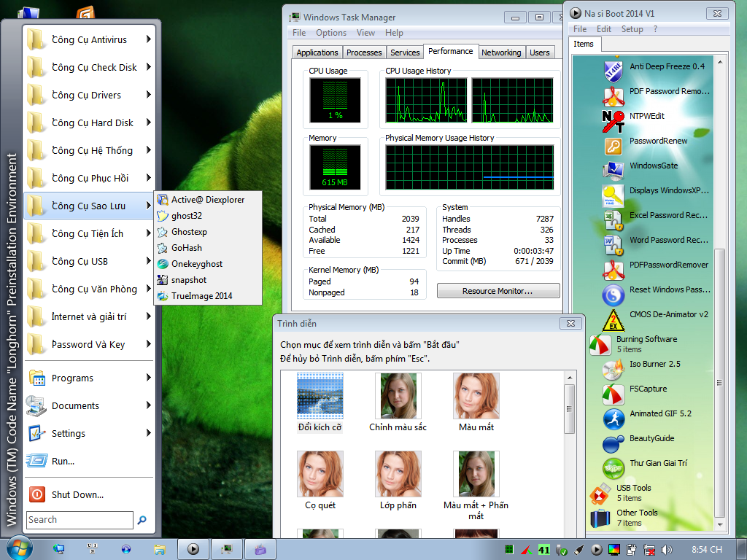Expand Công Cụ Antivirus submenu
This screenshot has height=560, width=747.
point(89,39)
